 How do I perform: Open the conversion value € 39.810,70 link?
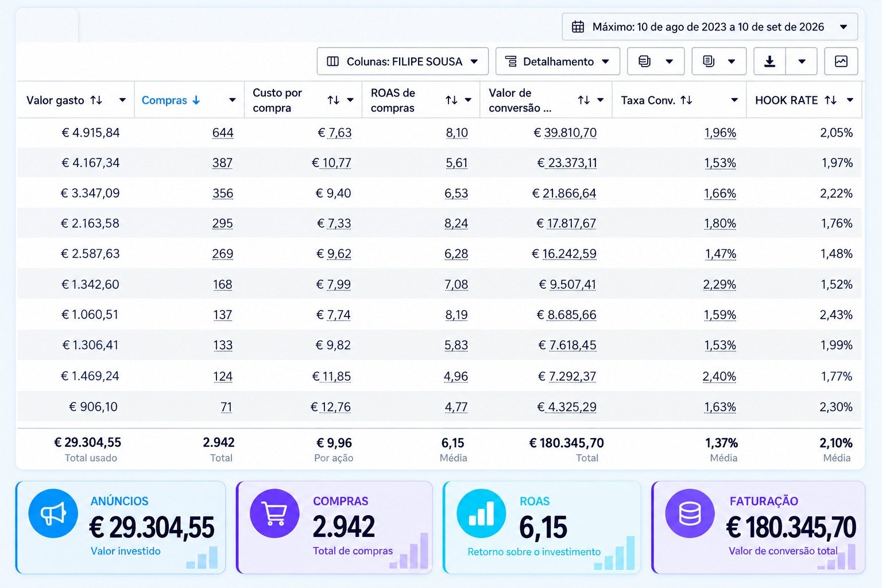pyautogui.click(x=565, y=133)
